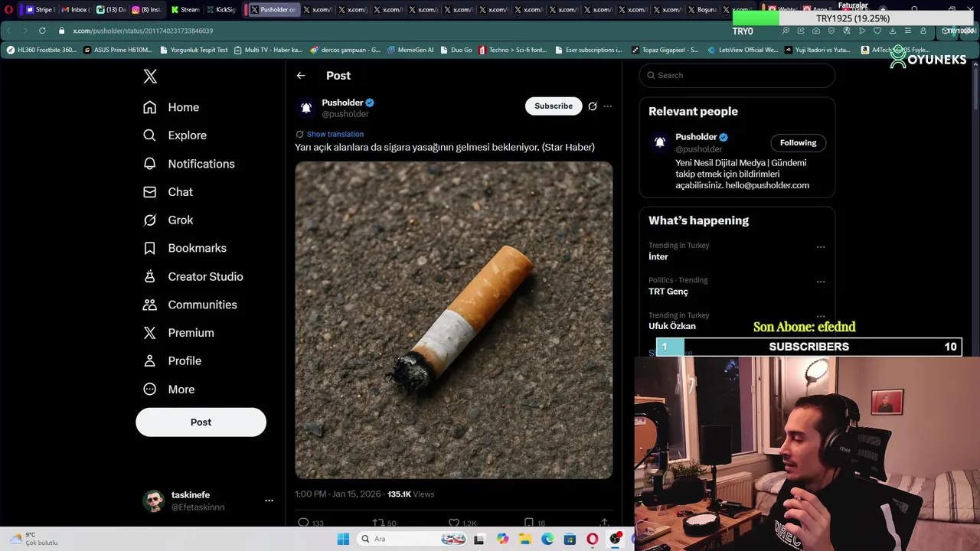Open the taskinefe account switcher
Screen dimensions: 980x551
pyautogui.click(x=208, y=501)
